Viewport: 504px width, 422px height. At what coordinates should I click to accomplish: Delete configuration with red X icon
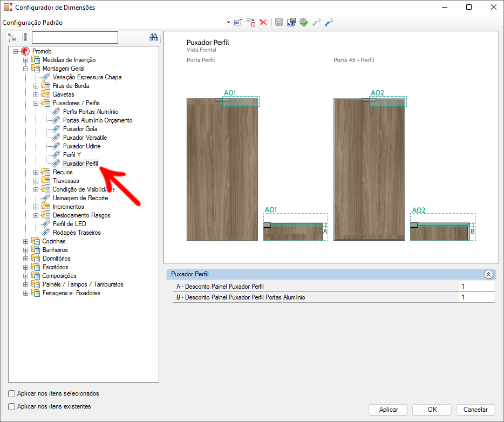pos(263,22)
